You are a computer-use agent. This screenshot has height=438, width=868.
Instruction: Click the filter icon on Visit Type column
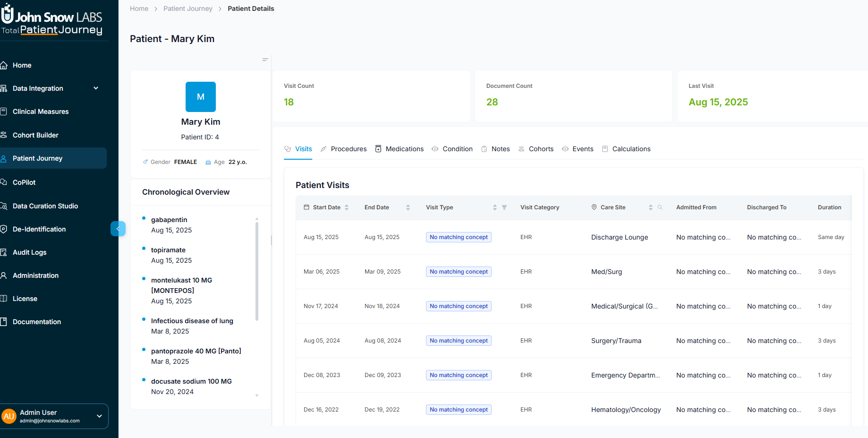(x=504, y=207)
